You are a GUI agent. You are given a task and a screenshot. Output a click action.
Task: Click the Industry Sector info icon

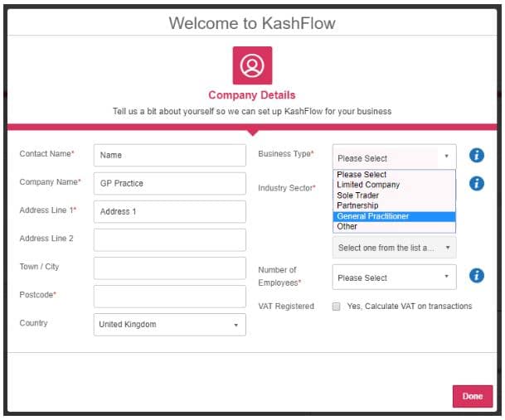pyautogui.click(x=476, y=184)
